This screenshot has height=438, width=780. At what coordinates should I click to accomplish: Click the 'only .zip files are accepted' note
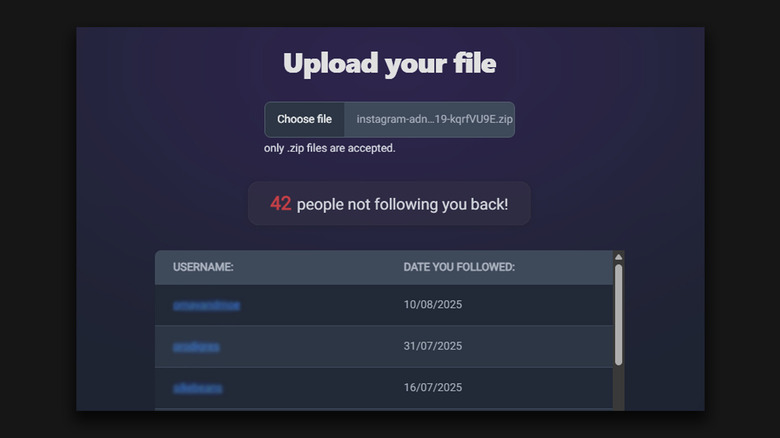pos(330,148)
